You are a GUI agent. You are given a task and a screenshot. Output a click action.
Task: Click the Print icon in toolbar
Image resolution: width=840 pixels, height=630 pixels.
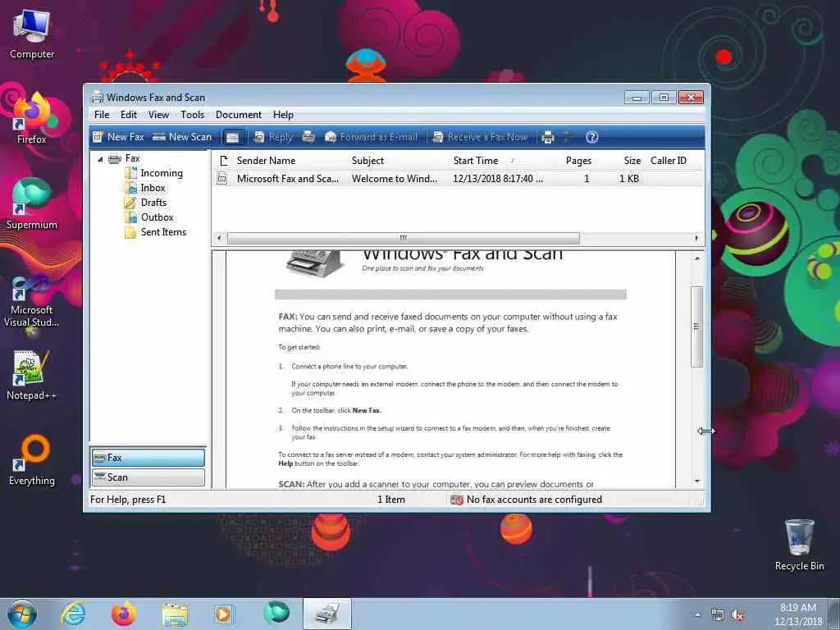pyautogui.click(x=547, y=137)
